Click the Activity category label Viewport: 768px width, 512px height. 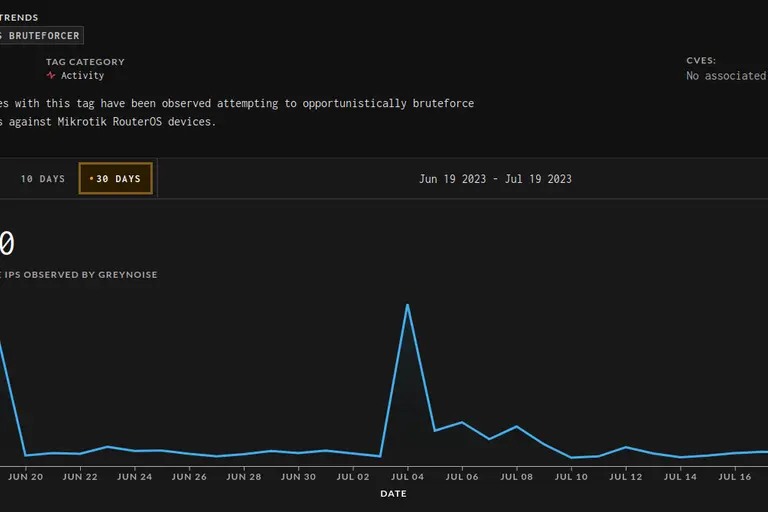point(82,76)
